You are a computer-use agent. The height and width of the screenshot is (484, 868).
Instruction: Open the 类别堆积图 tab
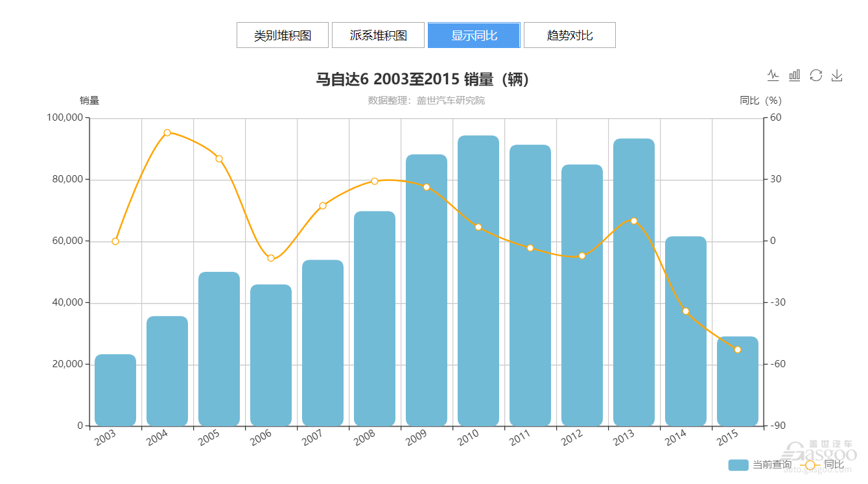pyautogui.click(x=283, y=35)
